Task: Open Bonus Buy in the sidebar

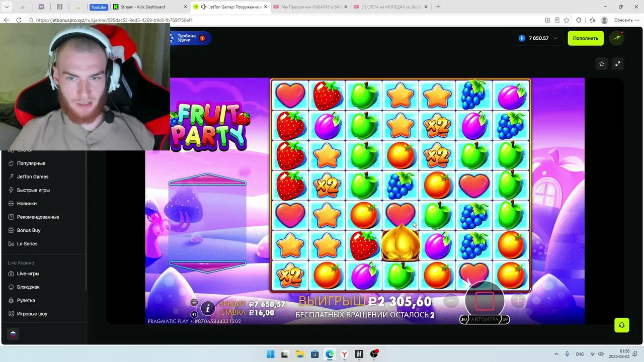Action: coord(29,230)
